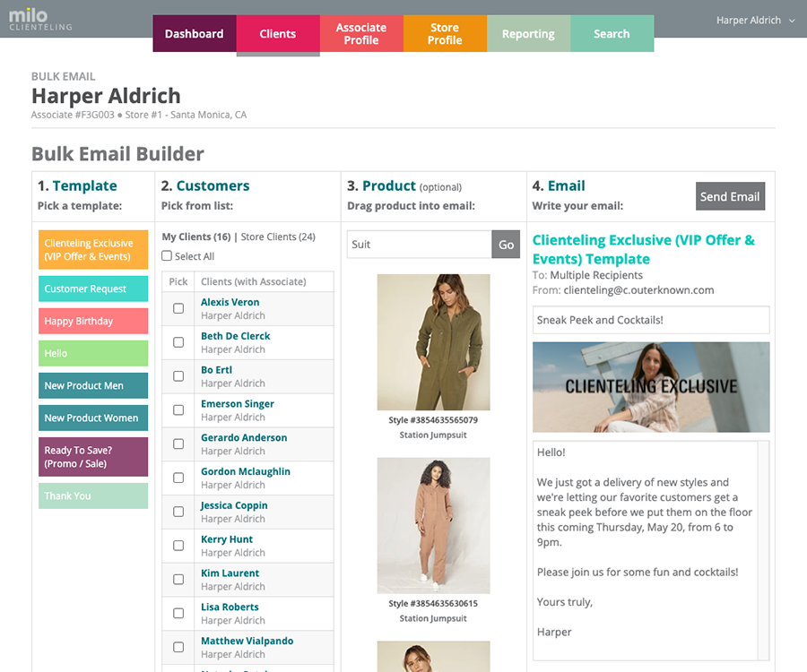This screenshot has height=672, width=807.
Task: Tick Jessica Coppin's checkbox
Action: pos(178,513)
